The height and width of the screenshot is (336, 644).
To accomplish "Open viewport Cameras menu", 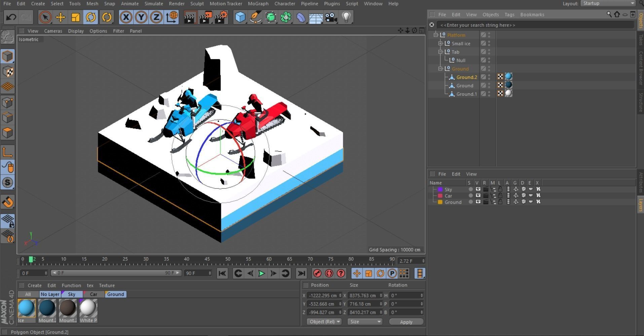I will (53, 31).
